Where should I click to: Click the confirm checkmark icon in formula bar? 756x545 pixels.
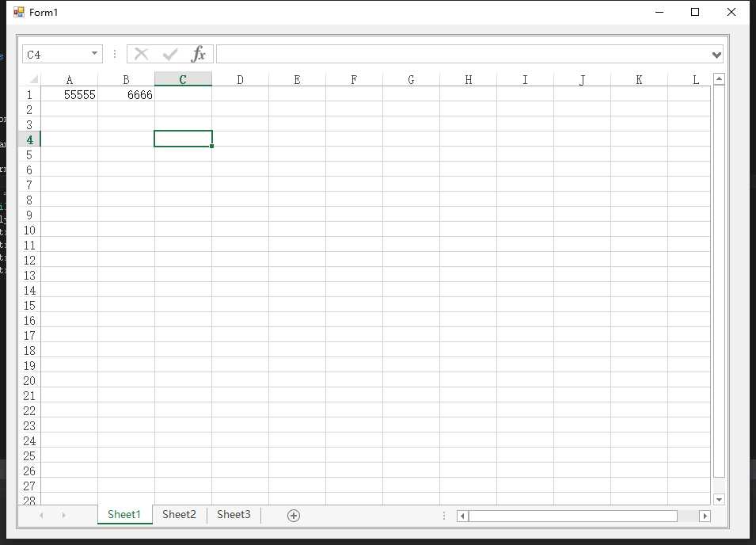[170, 54]
